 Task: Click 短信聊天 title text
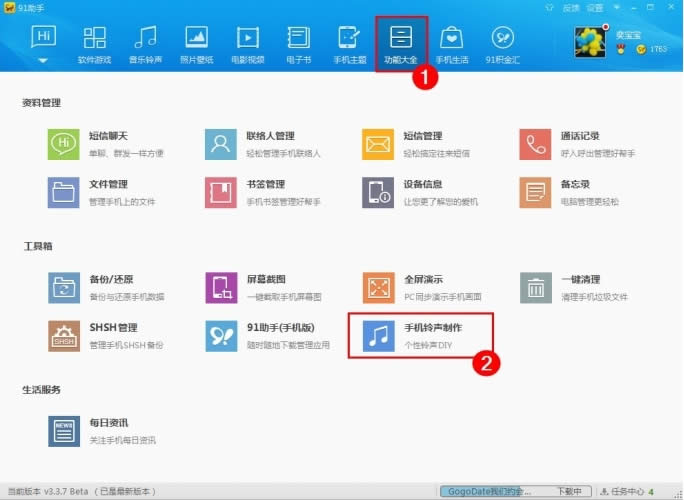(x=108, y=136)
